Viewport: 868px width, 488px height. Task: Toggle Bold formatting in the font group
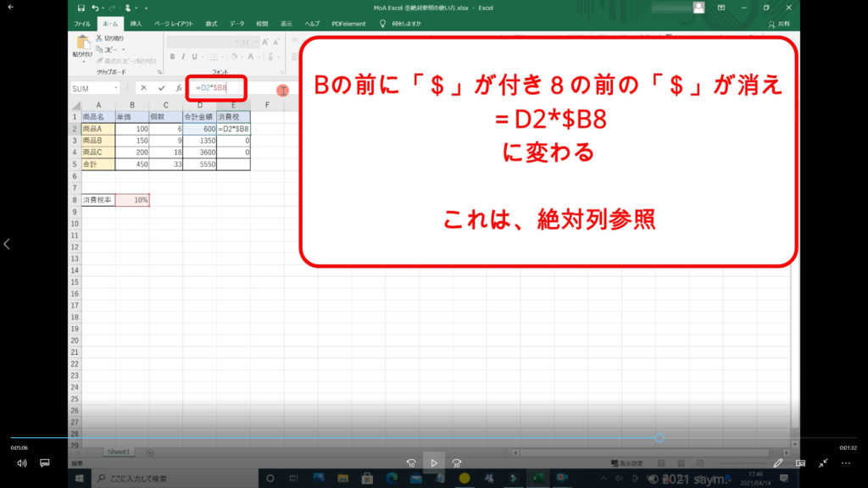[x=172, y=58]
